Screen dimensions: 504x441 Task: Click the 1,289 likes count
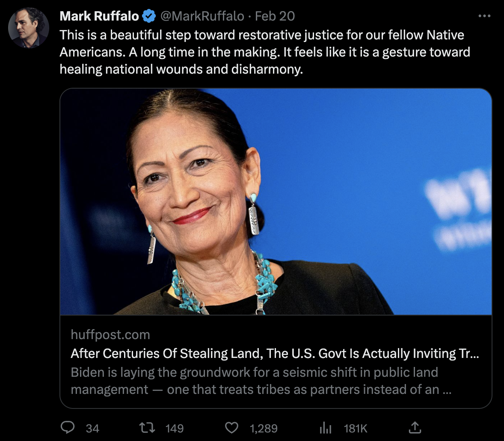[264, 428]
